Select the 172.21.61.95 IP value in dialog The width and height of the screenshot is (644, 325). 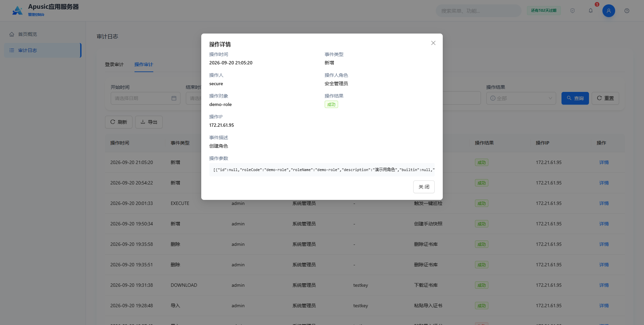pos(222,125)
